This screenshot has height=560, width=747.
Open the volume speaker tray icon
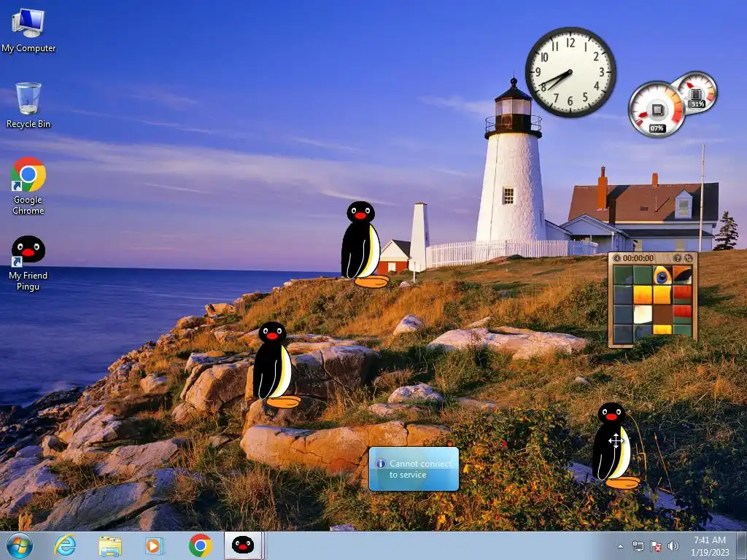pos(673,546)
